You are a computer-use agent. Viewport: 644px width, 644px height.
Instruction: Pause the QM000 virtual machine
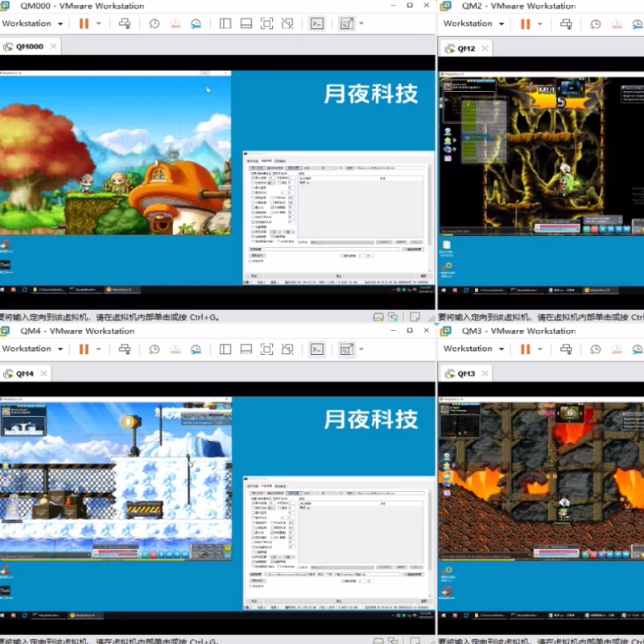[84, 23]
